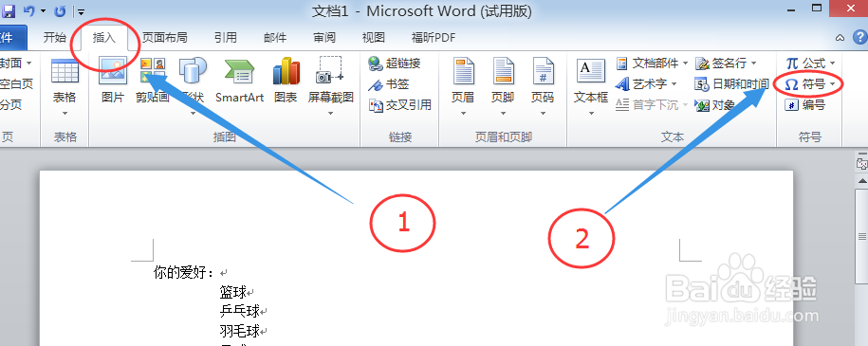This screenshot has width=868, height=346.
Task: Switch to the 插入 tab
Action: click(103, 37)
